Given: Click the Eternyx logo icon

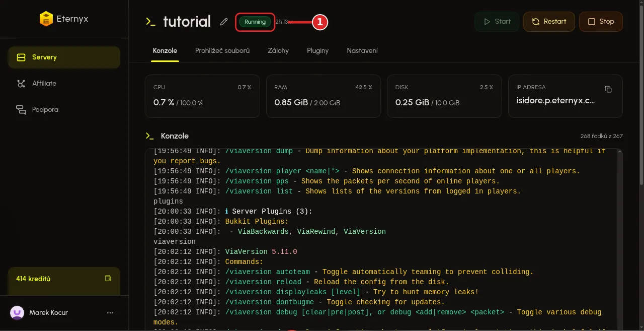Looking at the screenshot, I should click(46, 19).
